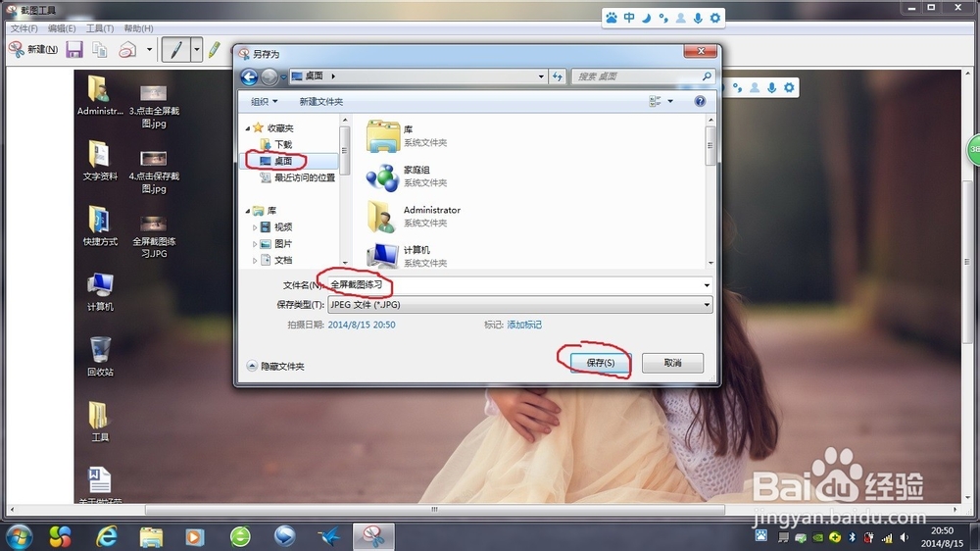This screenshot has height=551, width=980.
Task: Open the Windows Start orb
Action: (x=19, y=536)
